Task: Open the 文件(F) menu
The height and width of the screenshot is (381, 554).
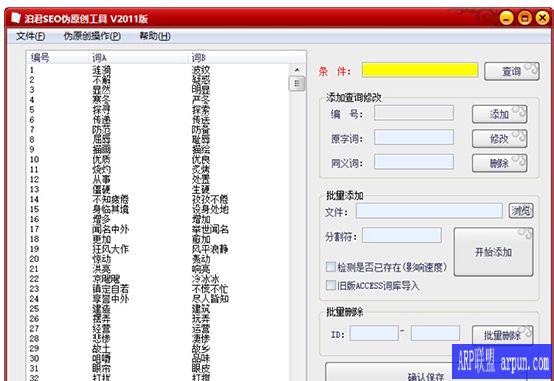Action: coord(30,36)
